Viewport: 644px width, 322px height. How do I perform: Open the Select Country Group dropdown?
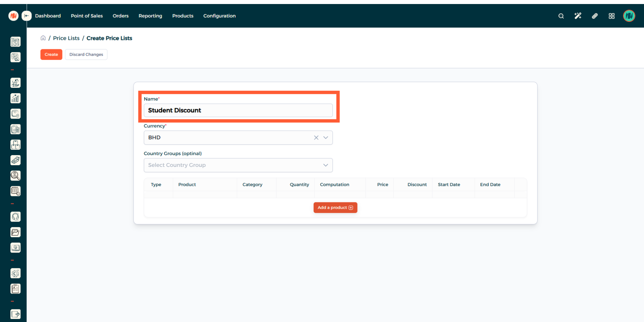(238, 165)
